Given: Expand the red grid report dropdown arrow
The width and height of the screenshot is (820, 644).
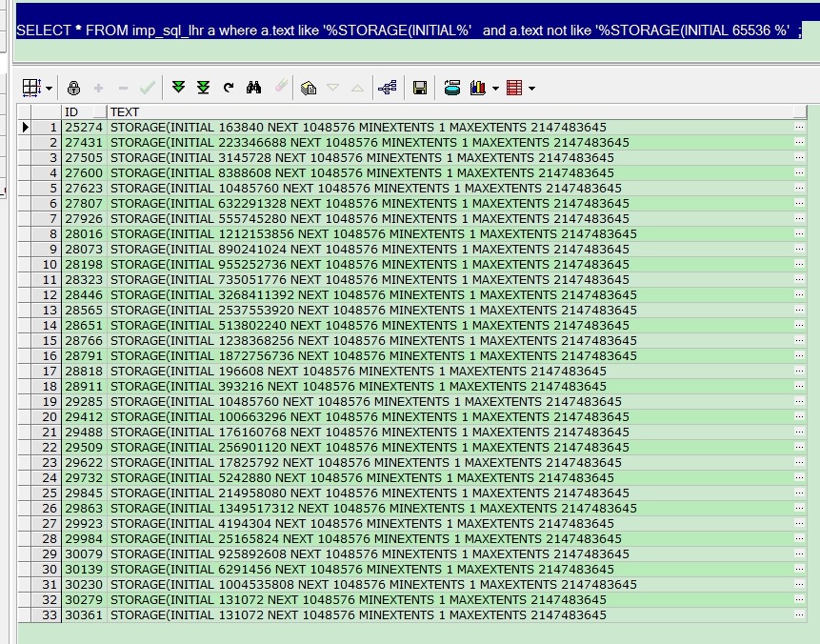Looking at the screenshot, I should pos(531,89).
